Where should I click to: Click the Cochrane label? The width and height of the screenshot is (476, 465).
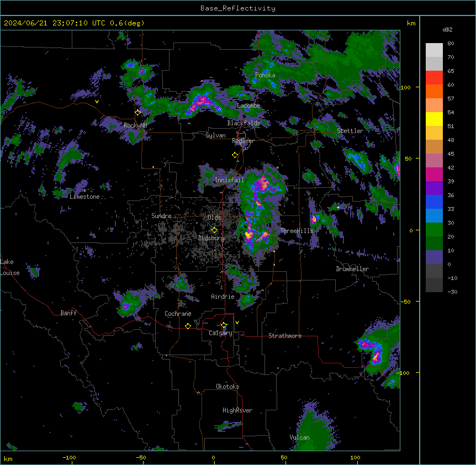coord(178,314)
